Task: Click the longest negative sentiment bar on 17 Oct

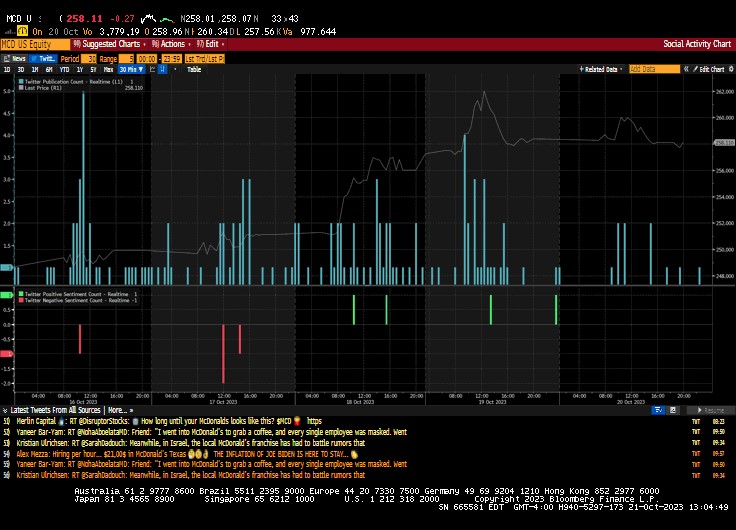Action: pos(223,353)
